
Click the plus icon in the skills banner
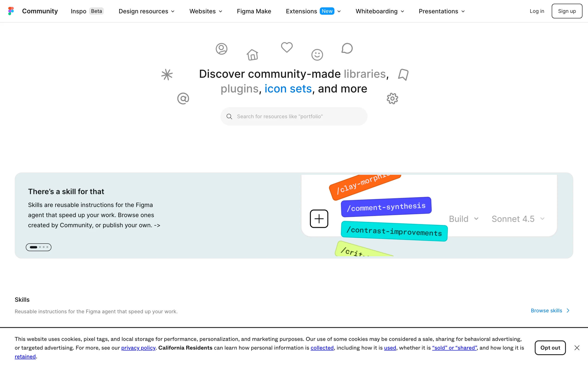point(319,218)
